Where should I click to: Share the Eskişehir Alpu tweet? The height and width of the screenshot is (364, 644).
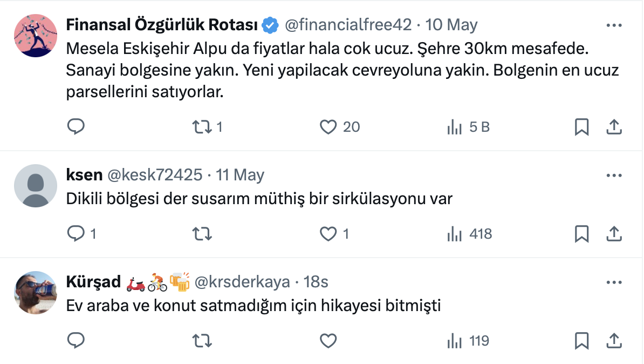coord(613,127)
